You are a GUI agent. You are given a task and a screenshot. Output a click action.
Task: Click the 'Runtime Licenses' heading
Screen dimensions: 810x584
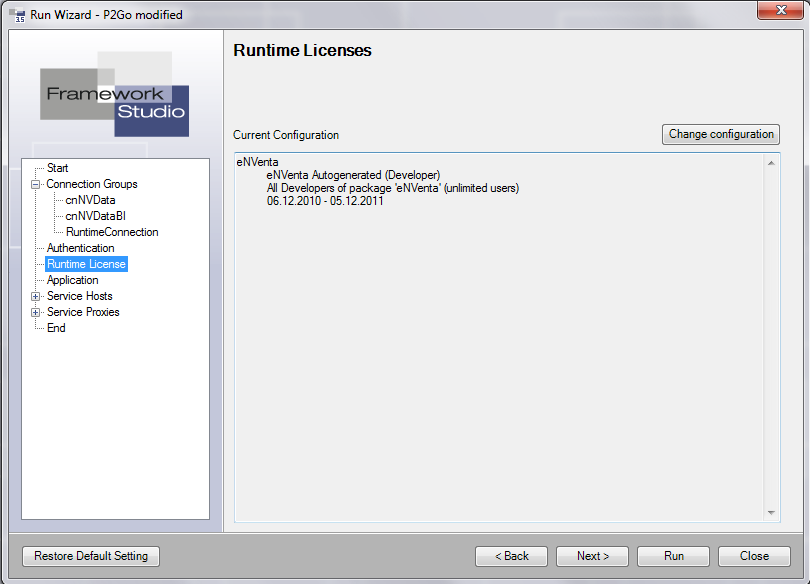click(302, 50)
